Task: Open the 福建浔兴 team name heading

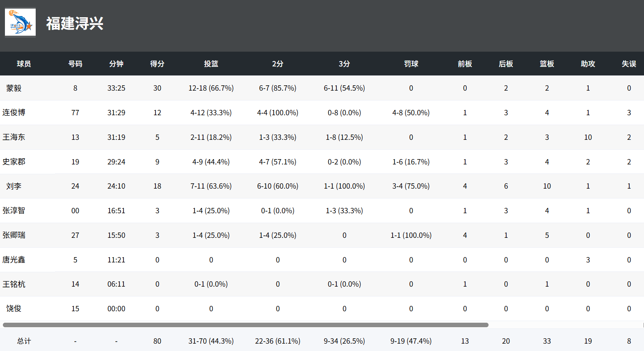Action: click(x=75, y=23)
